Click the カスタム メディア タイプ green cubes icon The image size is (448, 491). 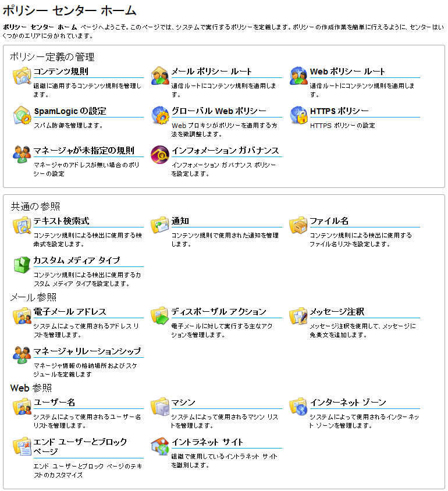pos(22,265)
